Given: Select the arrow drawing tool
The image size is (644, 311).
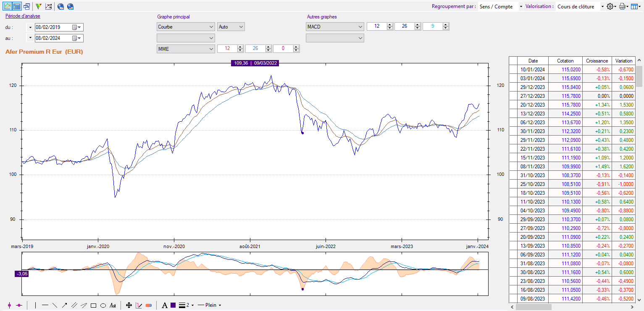Looking at the screenshot, I should pyautogui.click(x=65, y=306).
